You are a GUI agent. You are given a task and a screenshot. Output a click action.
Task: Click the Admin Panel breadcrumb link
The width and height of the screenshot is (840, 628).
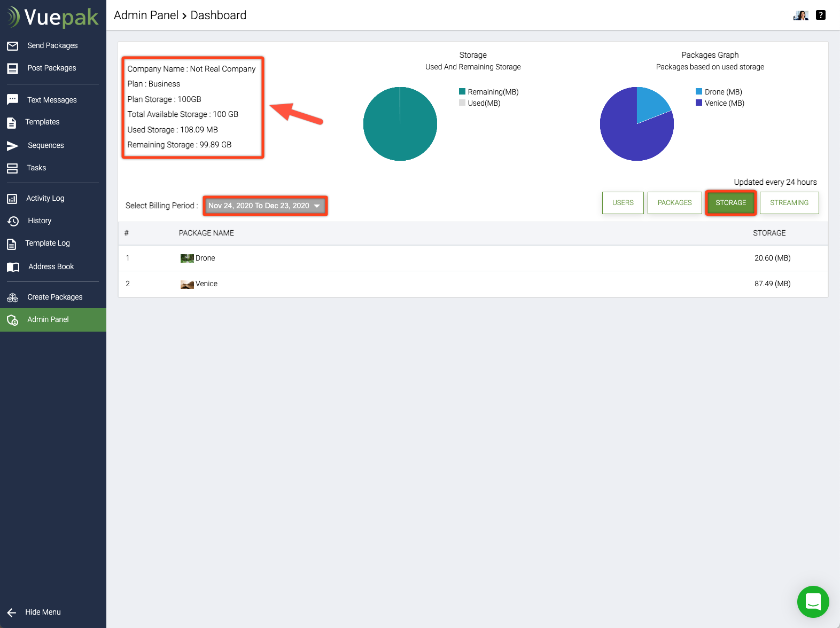click(x=146, y=15)
